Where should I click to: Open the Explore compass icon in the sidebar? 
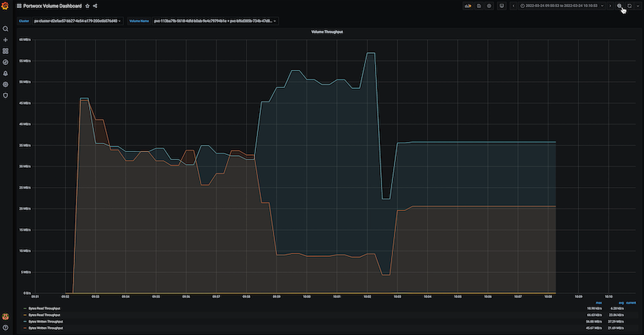tap(5, 63)
